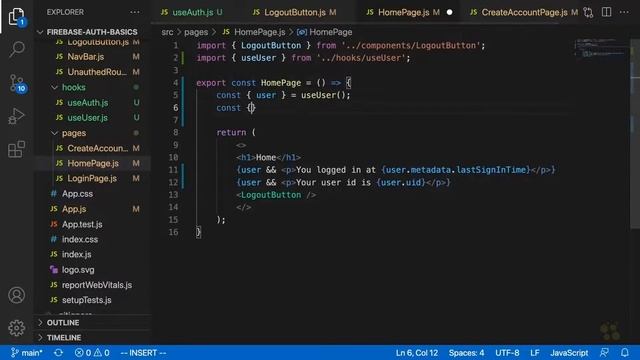This screenshot has width=640, height=360.
Task: Click the code minimap
Action: tap(600, 48)
